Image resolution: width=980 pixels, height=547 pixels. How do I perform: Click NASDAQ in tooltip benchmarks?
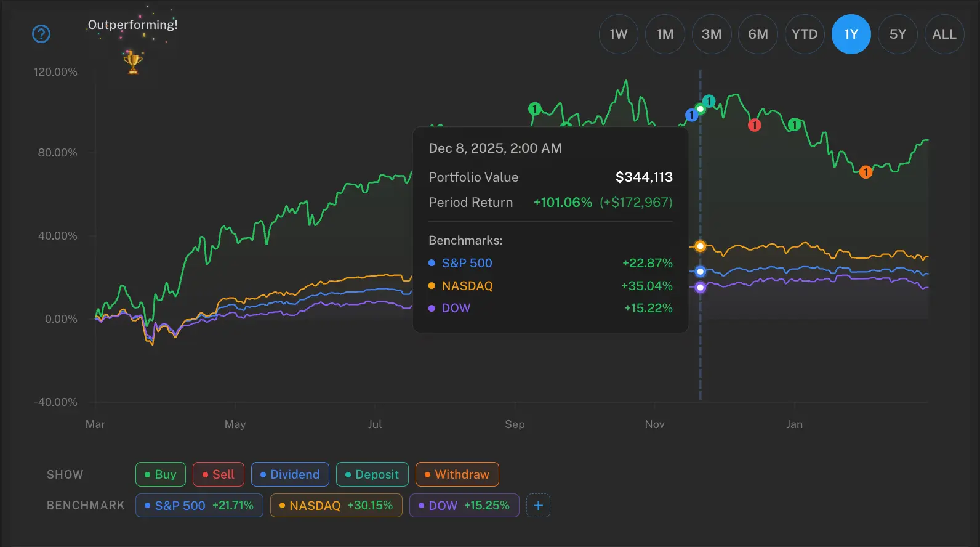[x=467, y=286]
